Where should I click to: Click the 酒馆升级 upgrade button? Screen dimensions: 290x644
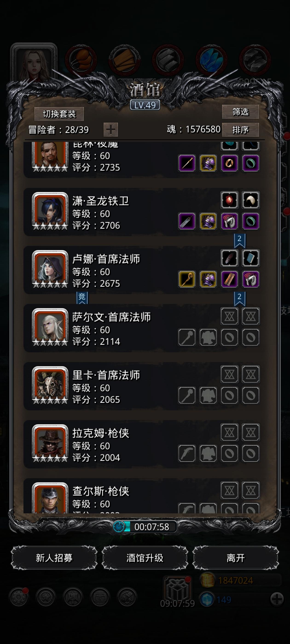(x=145, y=558)
